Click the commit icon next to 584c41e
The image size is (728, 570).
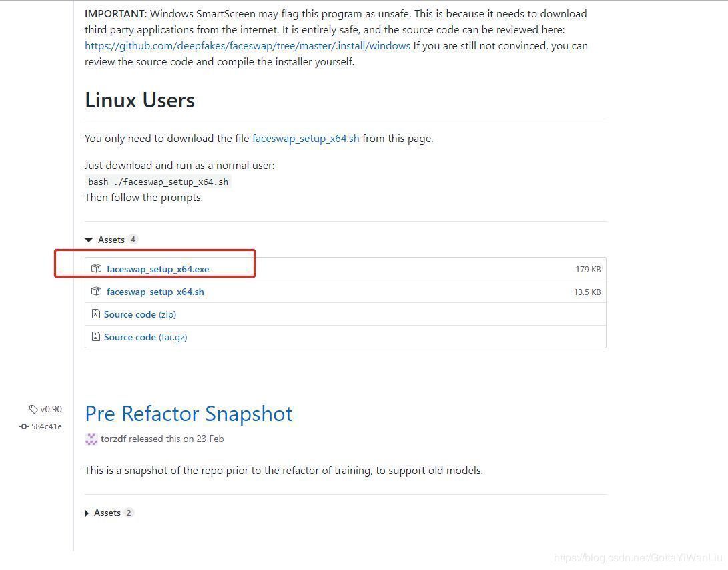pyautogui.click(x=24, y=426)
